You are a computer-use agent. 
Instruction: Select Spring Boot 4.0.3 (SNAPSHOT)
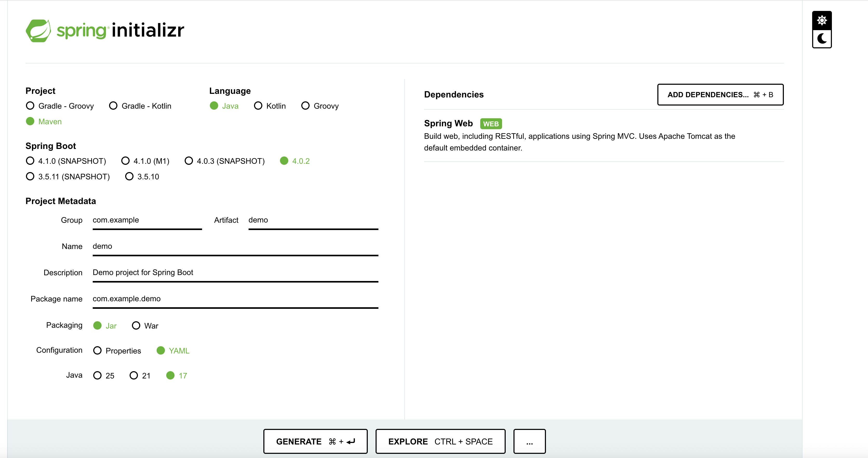[224, 161]
